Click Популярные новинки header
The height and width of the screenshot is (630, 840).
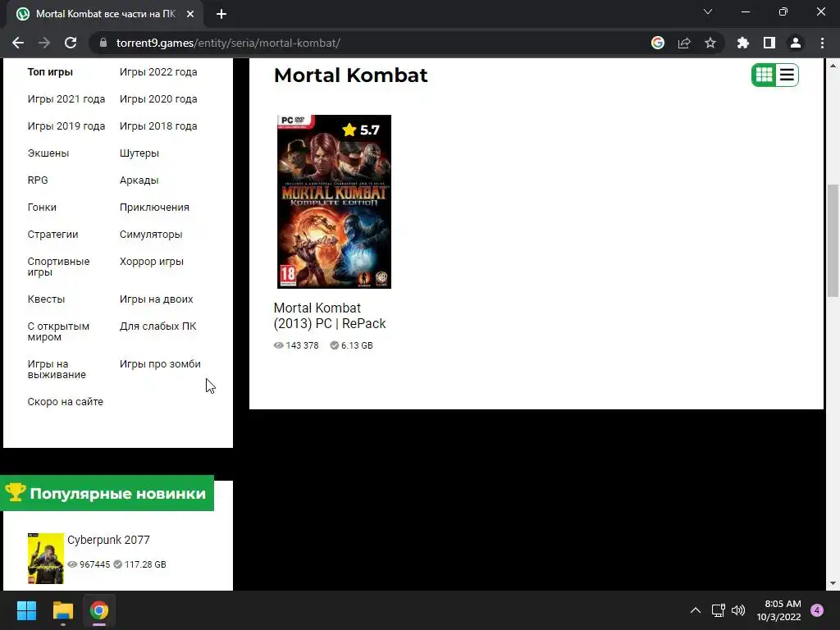click(x=107, y=493)
